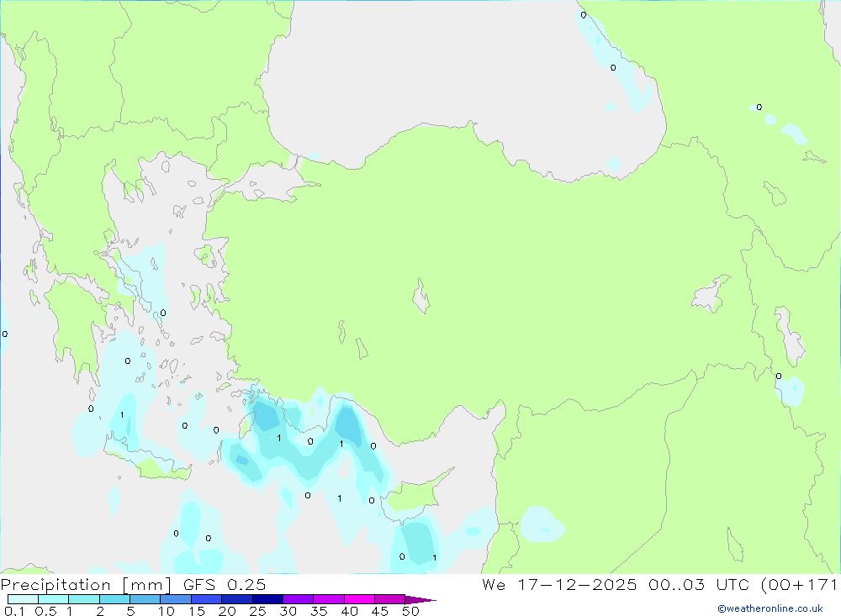This screenshot has height=616, width=841.
Task: Click the 15–20 mm legend swatch
Action: [207, 599]
